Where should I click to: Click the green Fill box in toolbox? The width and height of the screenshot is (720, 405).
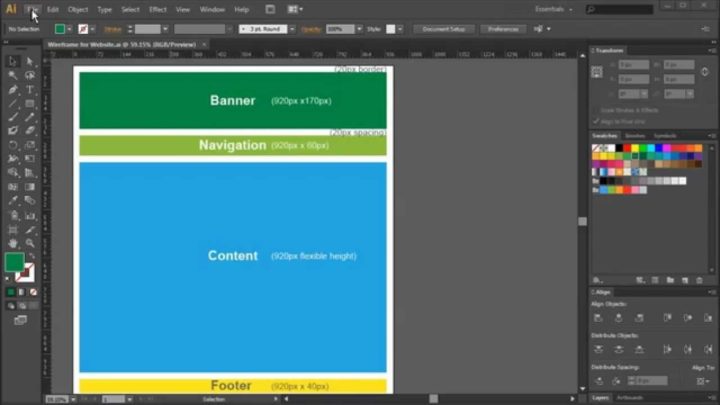click(x=14, y=262)
